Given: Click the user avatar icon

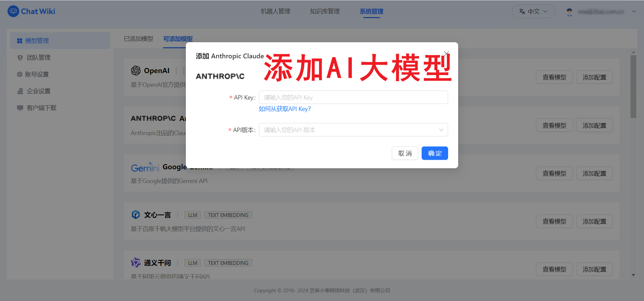Looking at the screenshot, I should tap(570, 12).
